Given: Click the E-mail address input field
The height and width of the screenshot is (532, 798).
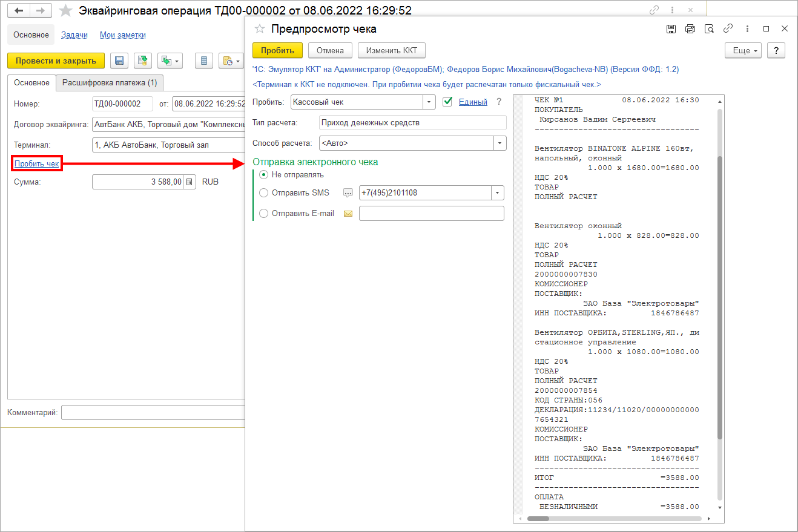Looking at the screenshot, I should [432, 214].
